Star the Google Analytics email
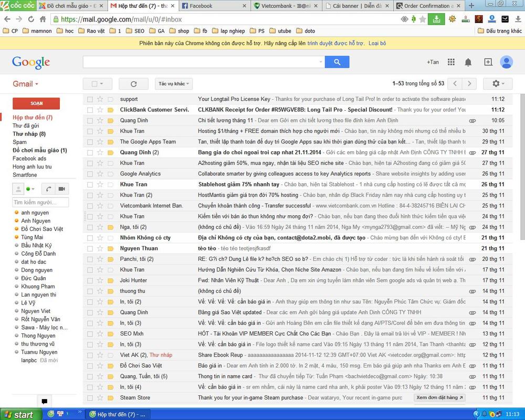525x420 pixels. 100,174
